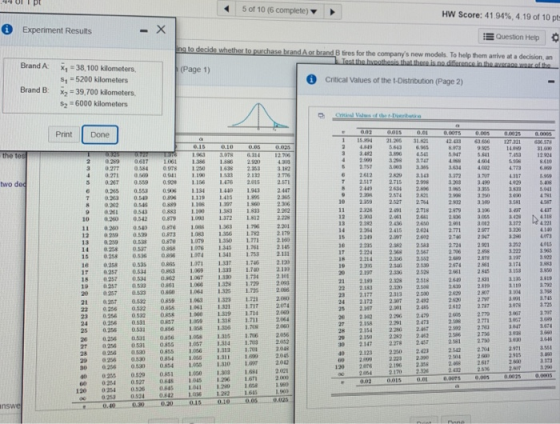
Task: Select the '6000 kilometers' standard deviation
Action: (x=101, y=104)
